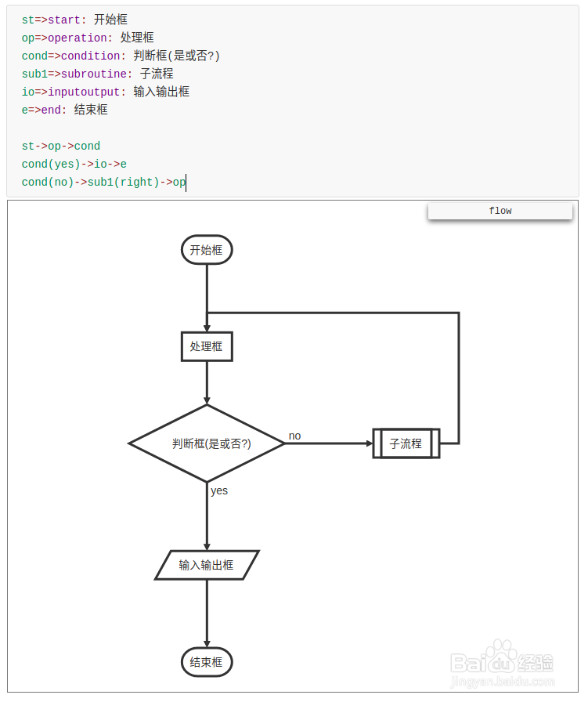Click code line 'cond=>condition: 判断框(是或否?)'
588x702 pixels.
pos(121,56)
